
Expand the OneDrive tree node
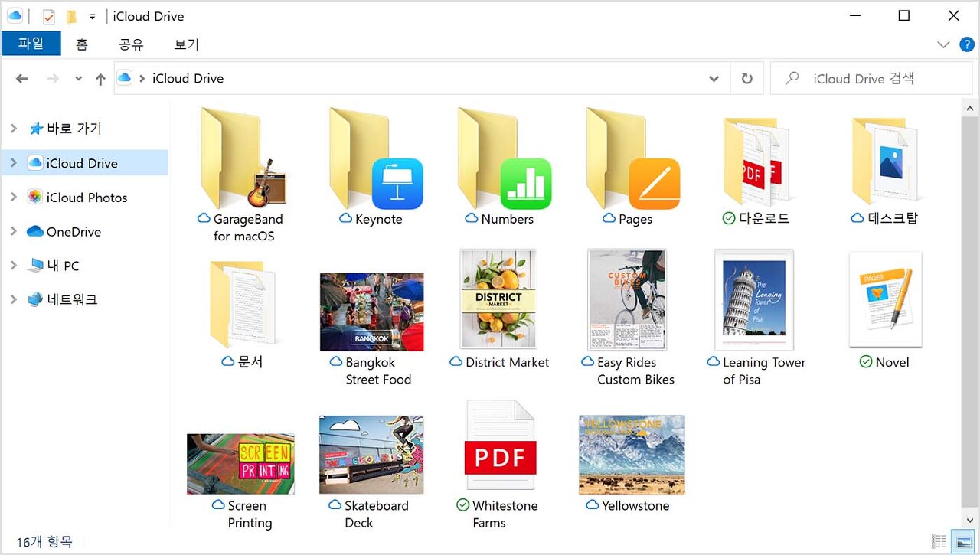[13, 231]
